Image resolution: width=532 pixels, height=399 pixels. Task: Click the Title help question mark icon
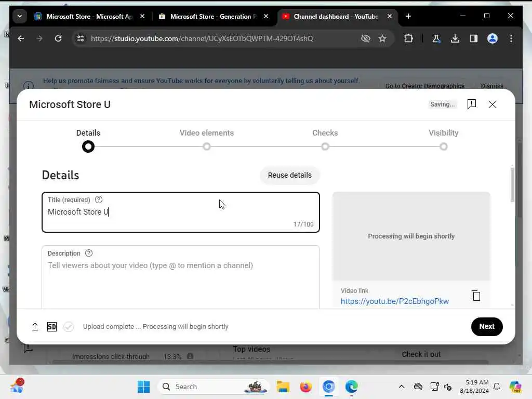(99, 199)
